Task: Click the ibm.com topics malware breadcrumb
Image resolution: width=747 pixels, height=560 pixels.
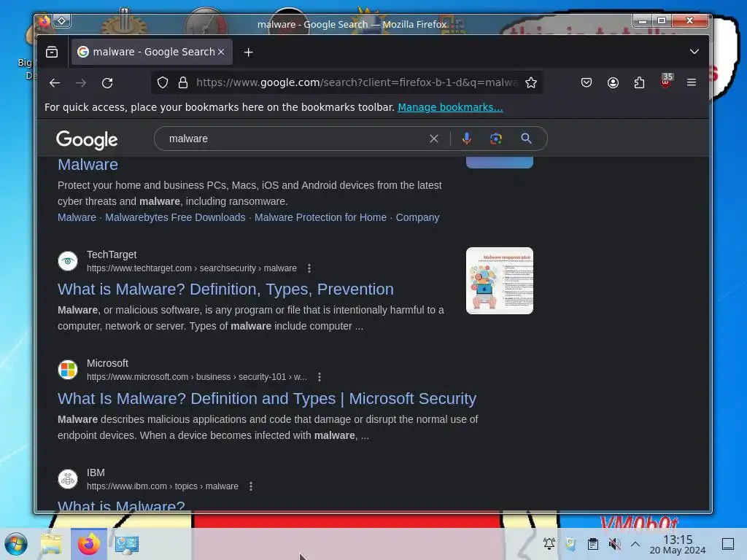Action: click(163, 486)
